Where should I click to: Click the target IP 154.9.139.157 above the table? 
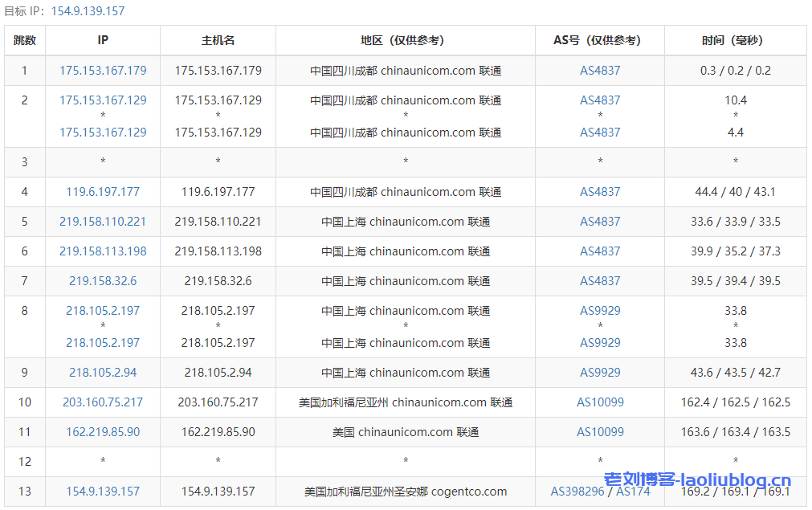pos(88,11)
